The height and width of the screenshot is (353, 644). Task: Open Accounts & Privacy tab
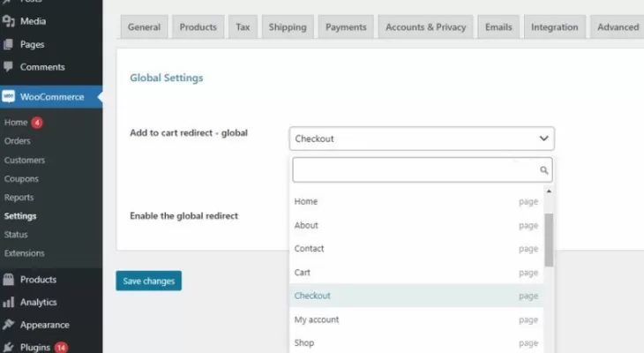[x=425, y=27]
